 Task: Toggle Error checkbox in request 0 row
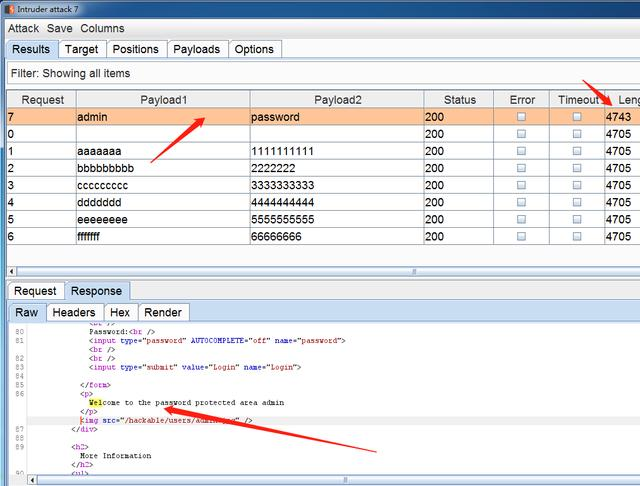[x=522, y=134]
